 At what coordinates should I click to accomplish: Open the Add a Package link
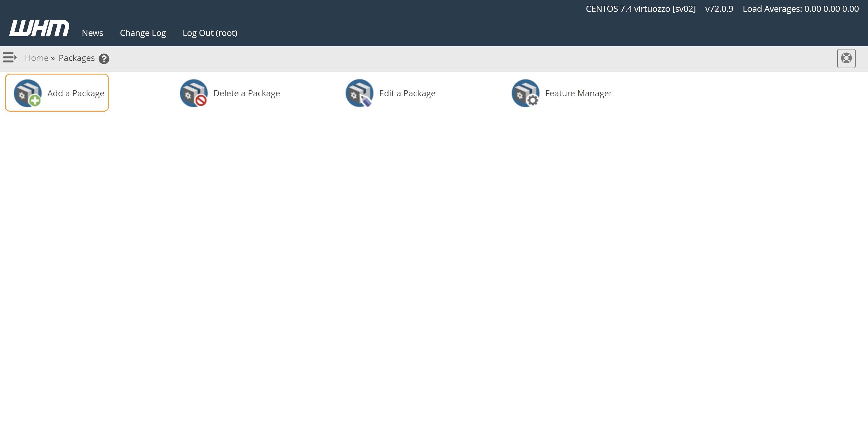(75, 93)
